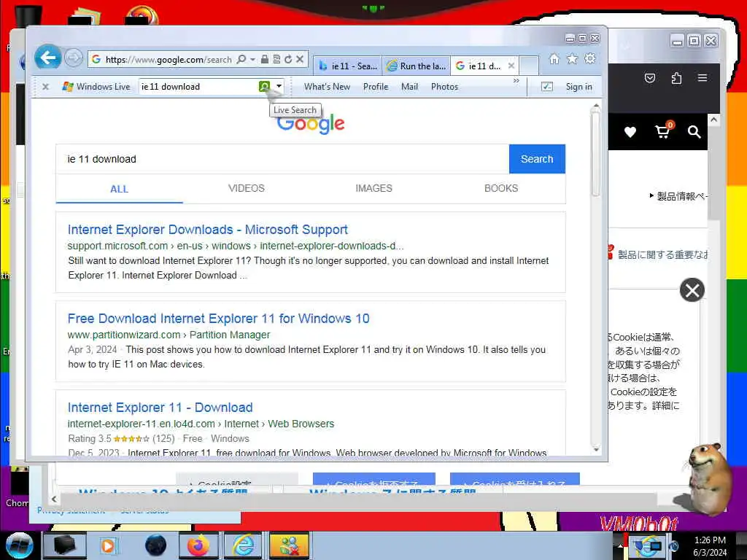Click the IE page vertical scrollbar thumb
Image resolution: width=747 pixels, height=560 pixels.
point(595,153)
